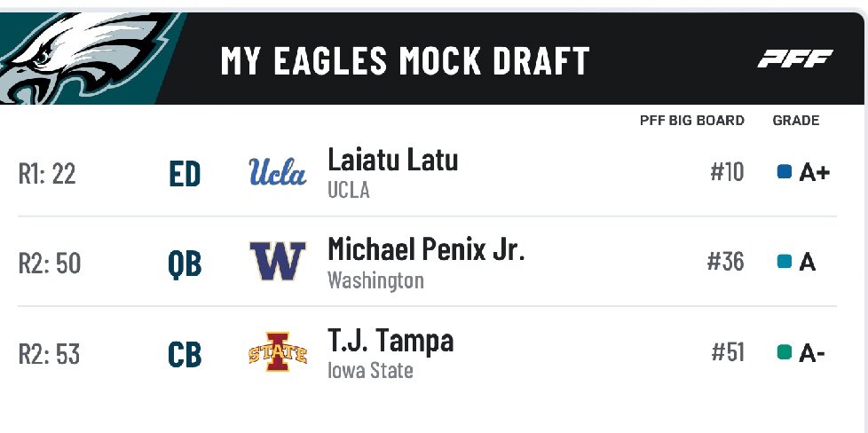This screenshot has width=868, height=433.
Task: Select the R2: 53 pick label
Action: tap(49, 355)
